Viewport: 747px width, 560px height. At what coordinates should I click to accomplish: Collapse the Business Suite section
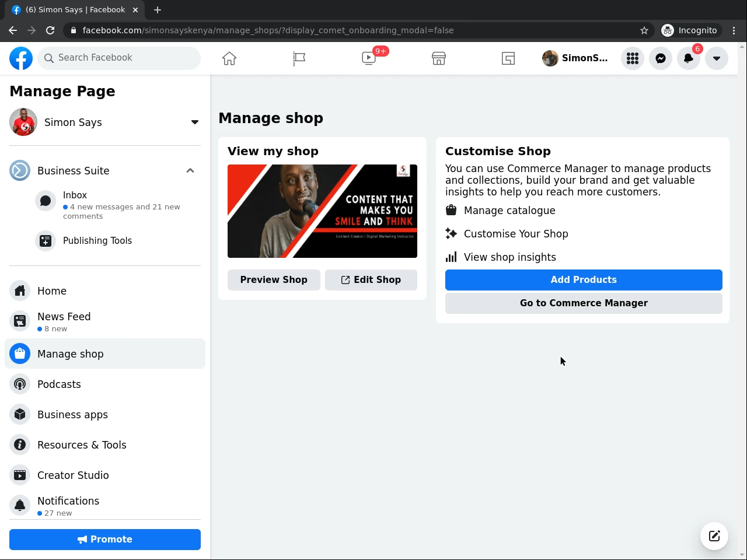pyautogui.click(x=190, y=170)
